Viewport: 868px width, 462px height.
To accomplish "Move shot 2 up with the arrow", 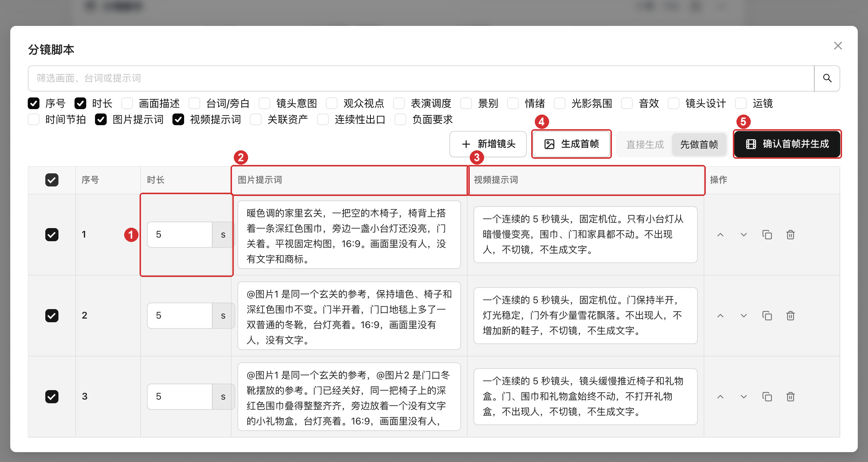I will point(720,316).
